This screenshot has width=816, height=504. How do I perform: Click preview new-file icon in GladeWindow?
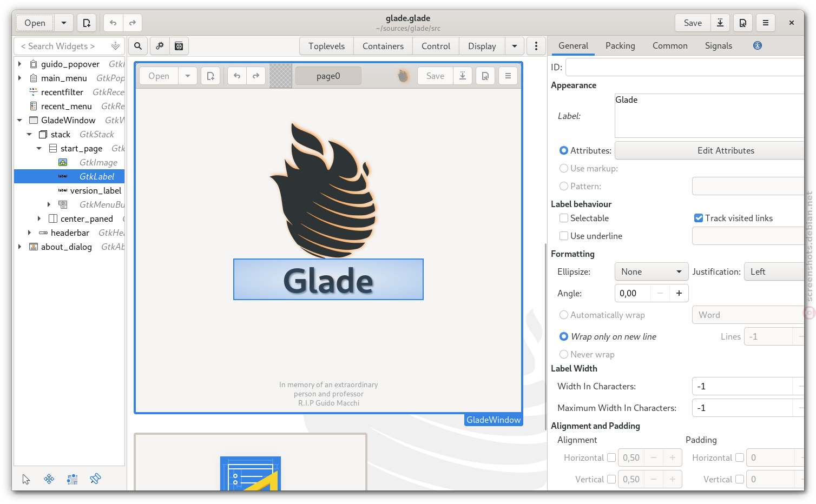pyautogui.click(x=210, y=76)
